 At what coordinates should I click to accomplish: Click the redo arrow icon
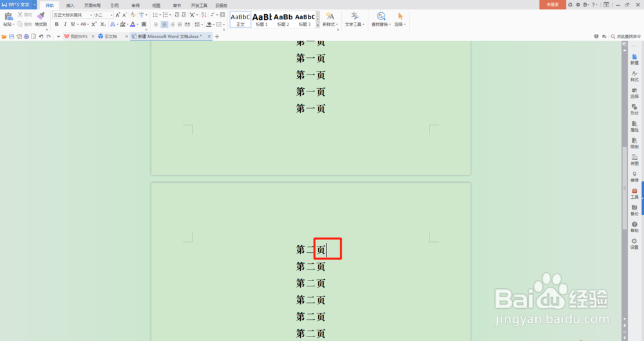[x=48, y=37]
